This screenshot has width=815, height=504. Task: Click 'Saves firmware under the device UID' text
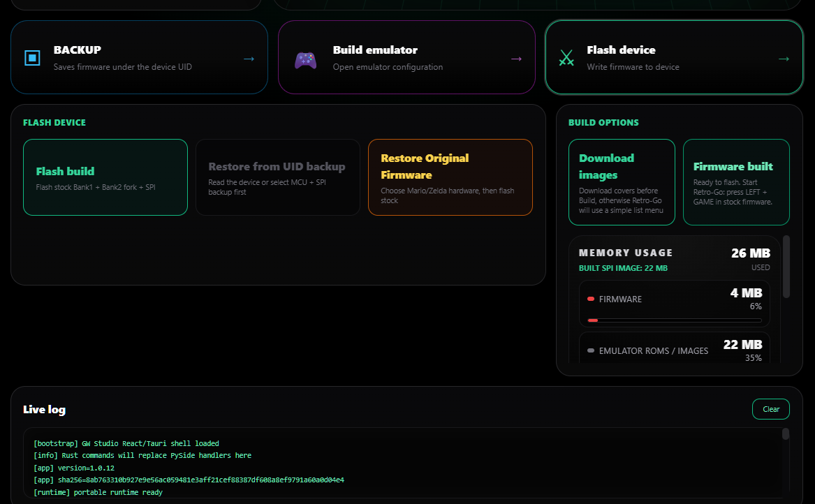[x=123, y=67]
